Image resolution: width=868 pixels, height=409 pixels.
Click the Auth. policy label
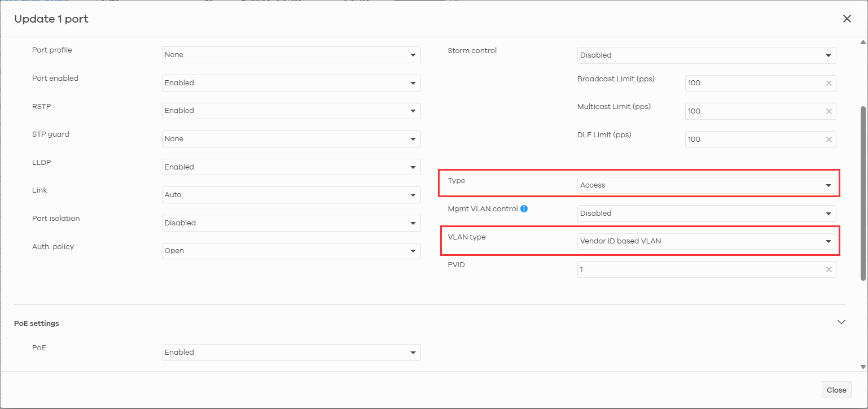click(53, 247)
